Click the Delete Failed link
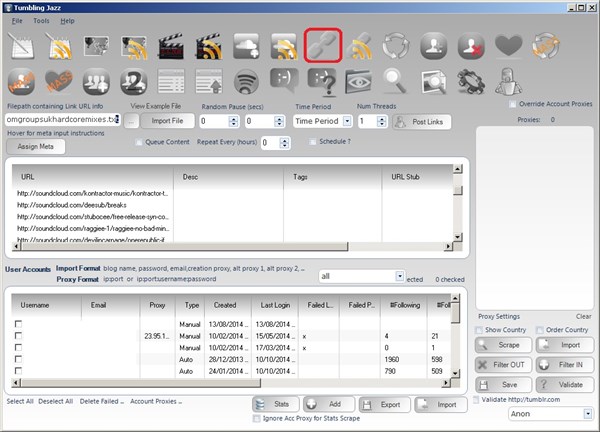 [101, 401]
